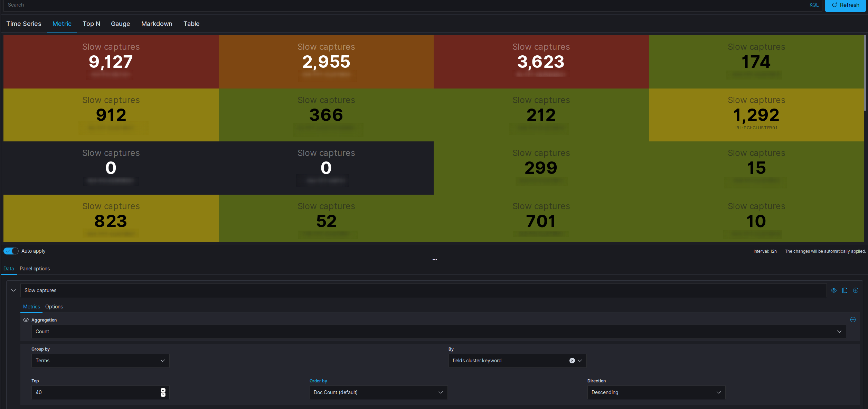This screenshot has width=868, height=409.
Task: Select the Metric tab
Action: click(x=62, y=24)
